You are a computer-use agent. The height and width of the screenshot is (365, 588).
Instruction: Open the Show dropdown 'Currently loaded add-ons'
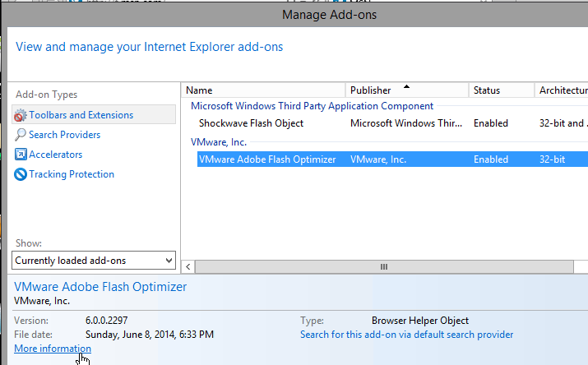[x=94, y=261]
